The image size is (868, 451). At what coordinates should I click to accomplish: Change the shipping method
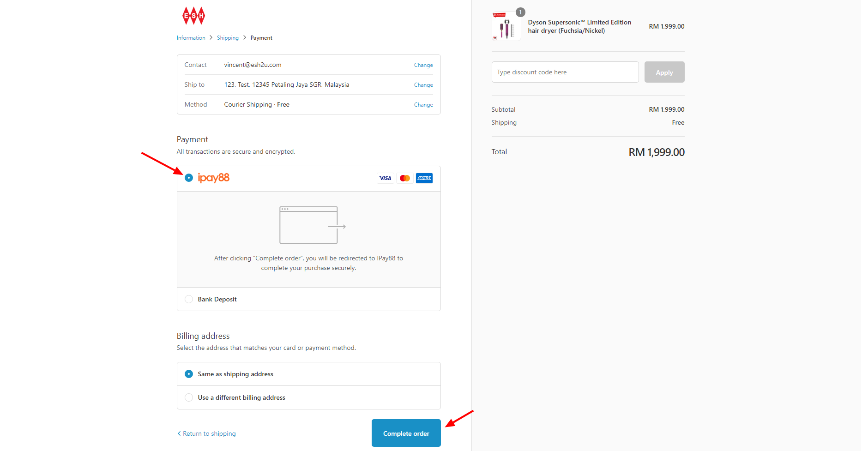423,105
